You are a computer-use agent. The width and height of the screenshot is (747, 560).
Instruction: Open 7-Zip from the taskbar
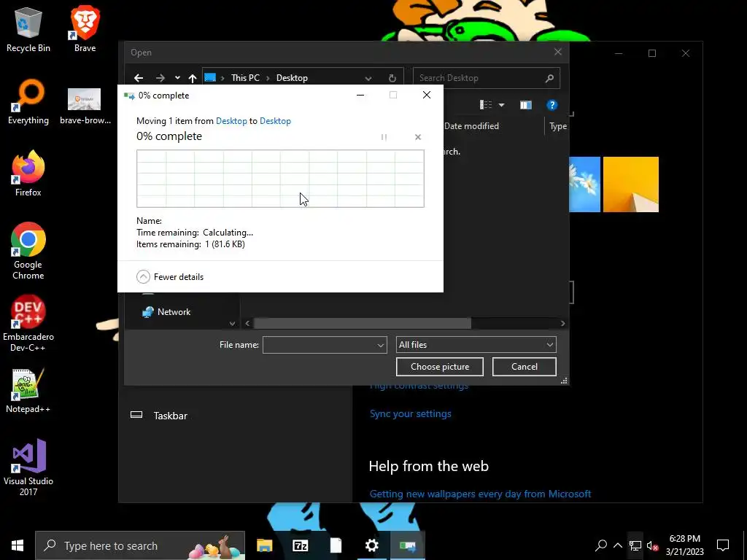300,545
